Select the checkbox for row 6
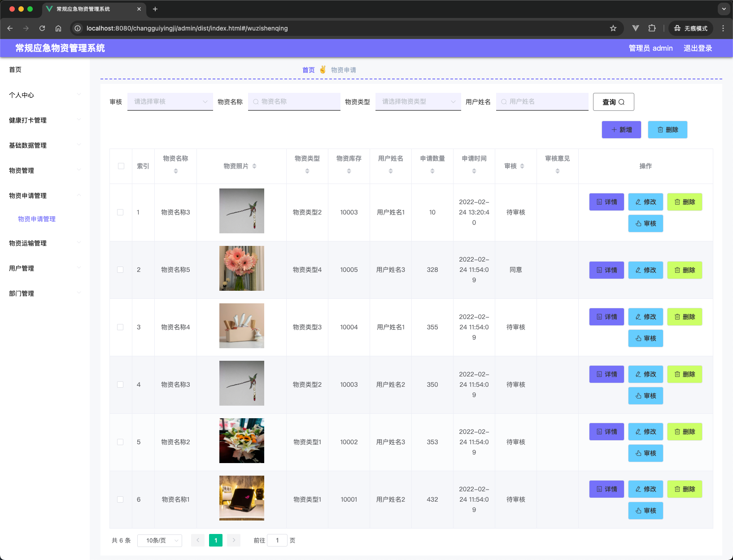Image resolution: width=733 pixels, height=560 pixels. 120,499
